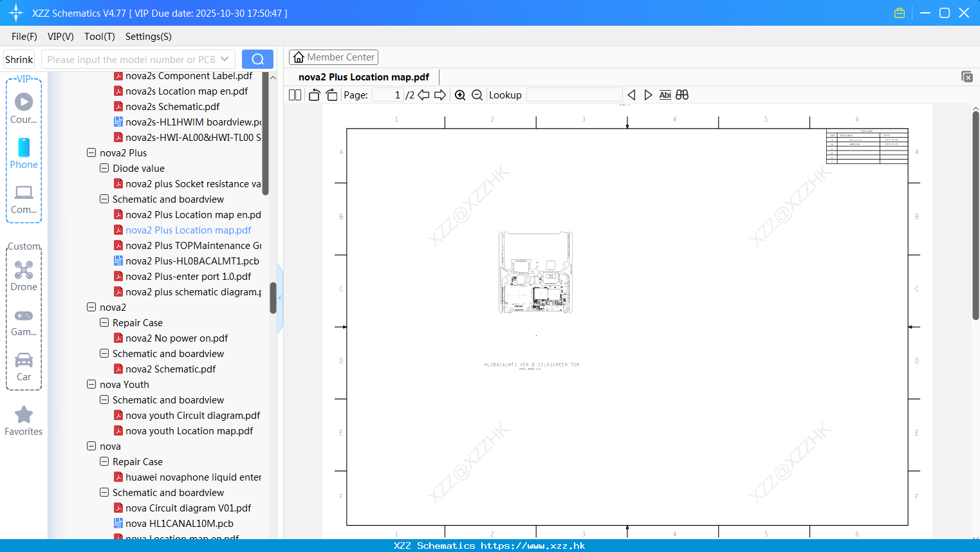Collapse the nova2 tree node
The image size is (980, 552).
91,307
